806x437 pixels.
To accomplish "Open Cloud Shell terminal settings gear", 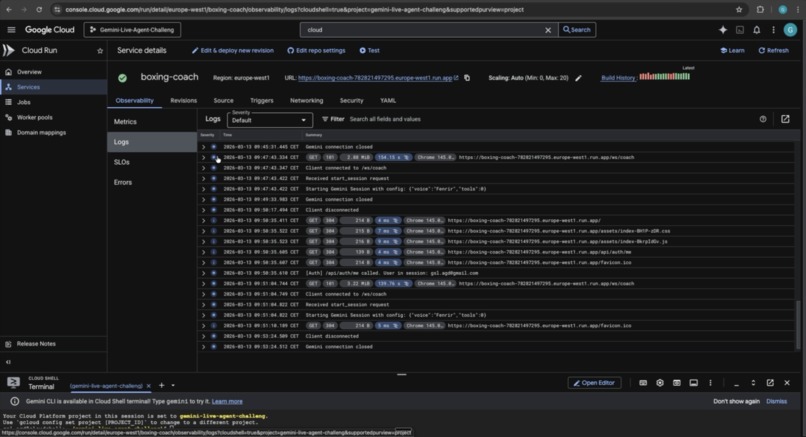I will pyautogui.click(x=660, y=383).
